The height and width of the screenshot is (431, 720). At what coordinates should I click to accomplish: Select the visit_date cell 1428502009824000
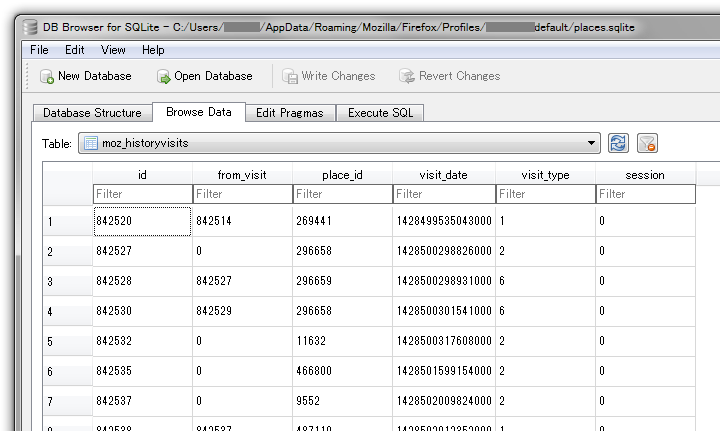[444, 401]
